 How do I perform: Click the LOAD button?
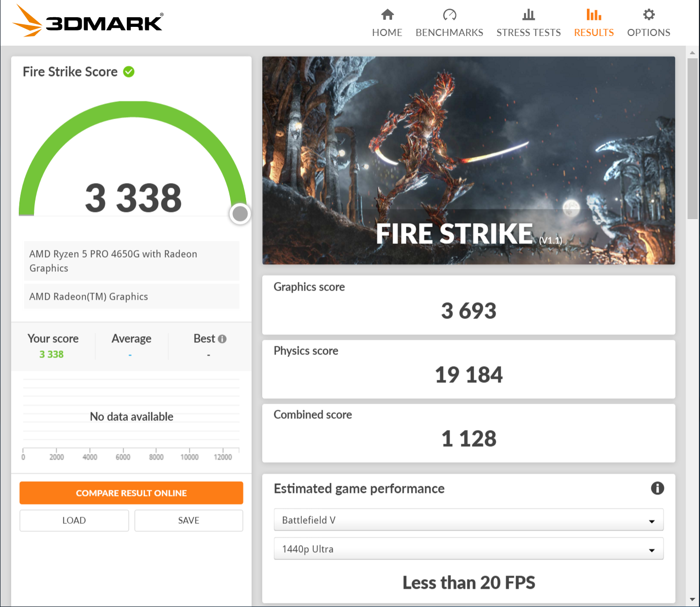tap(74, 520)
